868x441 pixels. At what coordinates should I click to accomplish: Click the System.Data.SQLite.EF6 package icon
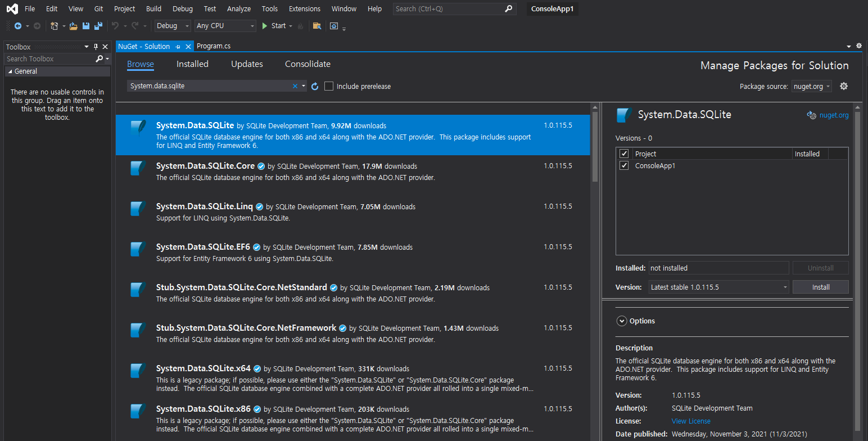point(138,249)
